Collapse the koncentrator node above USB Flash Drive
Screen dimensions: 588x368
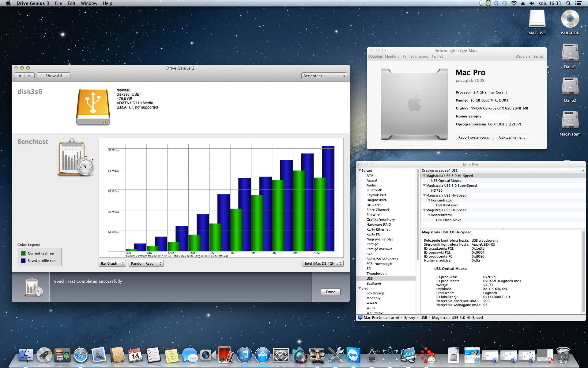429,215
